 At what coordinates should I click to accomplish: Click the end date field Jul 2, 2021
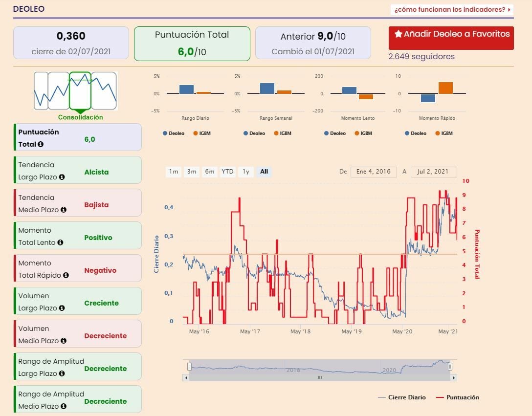coord(433,172)
